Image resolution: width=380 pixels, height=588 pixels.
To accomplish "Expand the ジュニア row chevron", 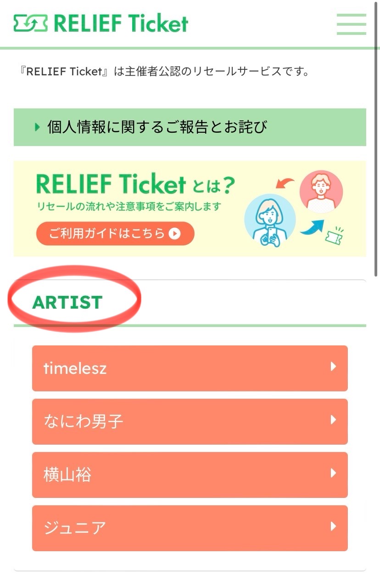I will pyautogui.click(x=334, y=526).
